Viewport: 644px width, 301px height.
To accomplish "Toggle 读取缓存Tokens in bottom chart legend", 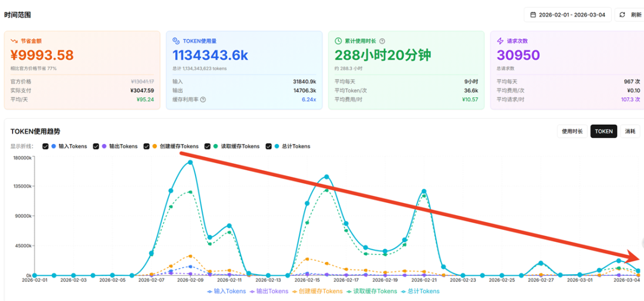I will click(x=372, y=291).
